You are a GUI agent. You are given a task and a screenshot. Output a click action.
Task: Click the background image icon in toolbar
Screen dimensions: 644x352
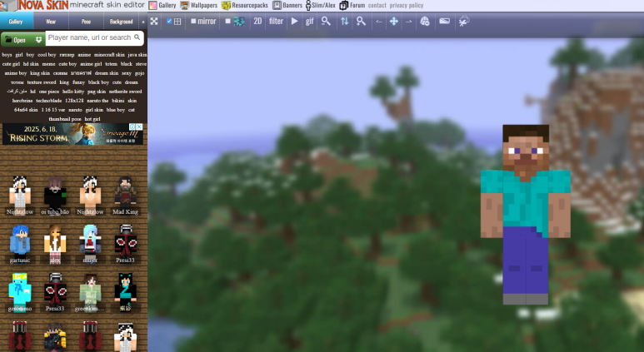point(444,22)
